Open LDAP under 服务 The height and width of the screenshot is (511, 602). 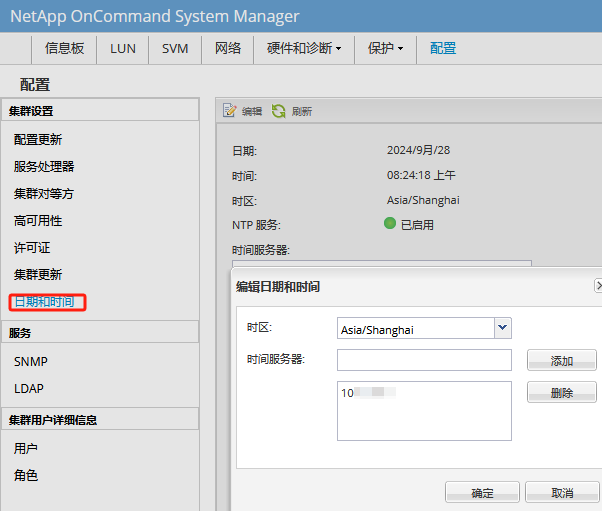click(x=29, y=389)
